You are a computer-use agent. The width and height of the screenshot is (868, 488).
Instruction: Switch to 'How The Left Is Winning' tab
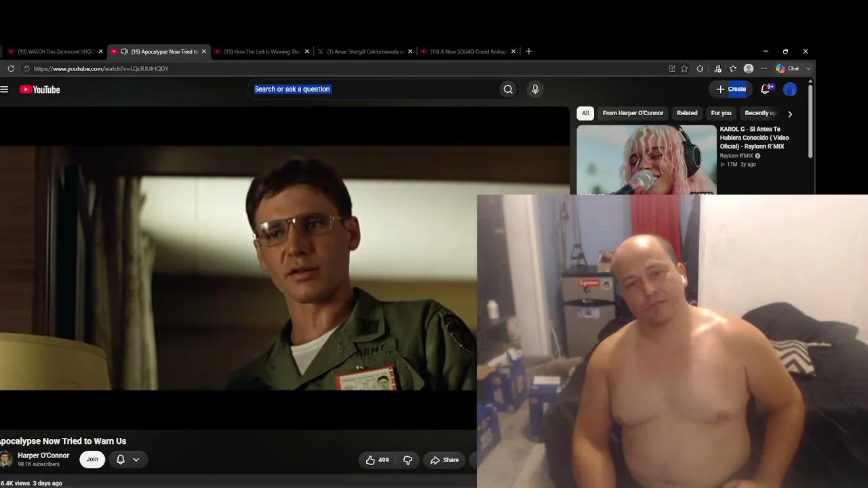click(x=261, y=52)
